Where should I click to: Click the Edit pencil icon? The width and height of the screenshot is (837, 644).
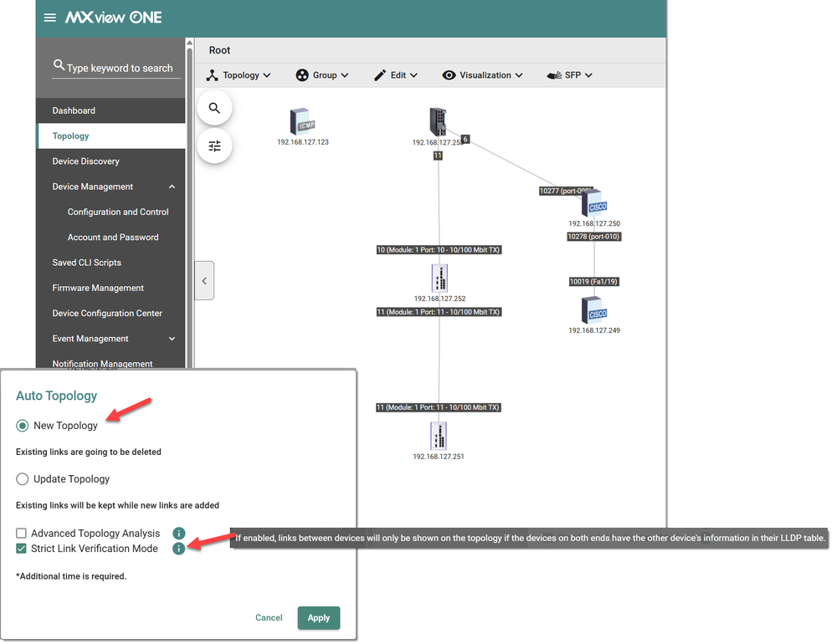[x=380, y=75]
